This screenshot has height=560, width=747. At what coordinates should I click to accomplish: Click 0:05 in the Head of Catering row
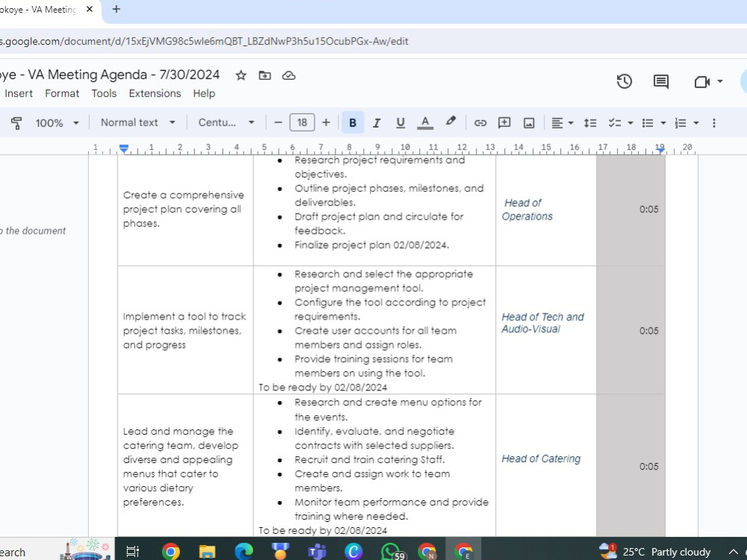tap(649, 466)
